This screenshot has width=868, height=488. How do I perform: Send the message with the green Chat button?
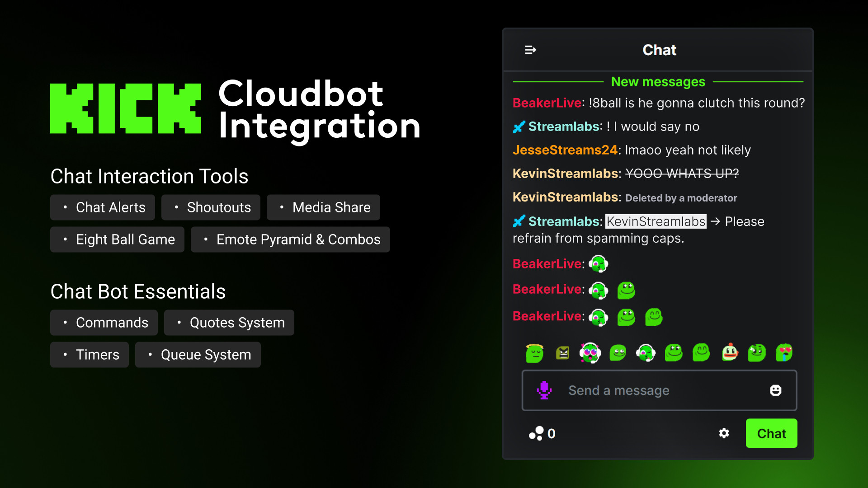(x=771, y=433)
